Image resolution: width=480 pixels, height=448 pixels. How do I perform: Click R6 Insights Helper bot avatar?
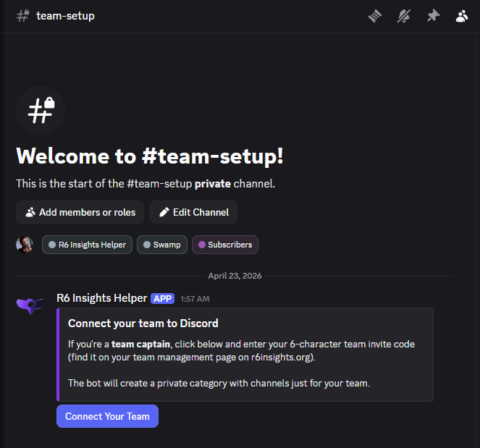tap(30, 305)
